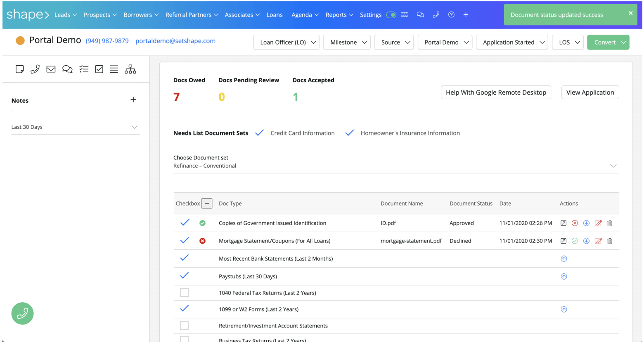Download ID.pdf via the blue download icon
The height and width of the screenshot is (351, 644).
pyautogui.click(x=586, y=223)
